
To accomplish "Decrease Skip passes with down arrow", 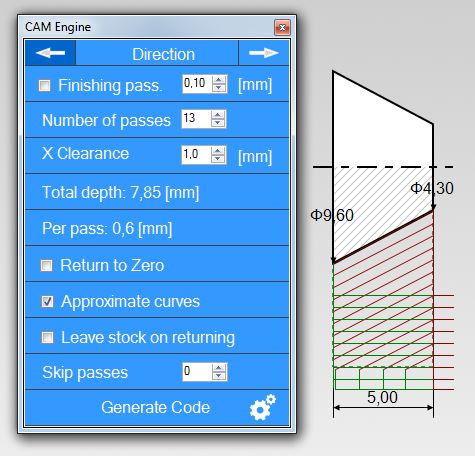I will click(x=219, y=376).
